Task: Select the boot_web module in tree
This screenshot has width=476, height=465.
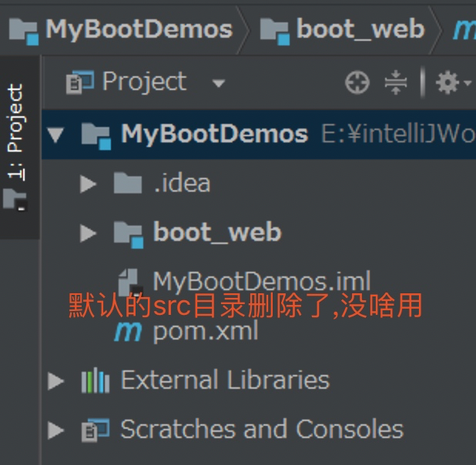Action: (217, 232)
